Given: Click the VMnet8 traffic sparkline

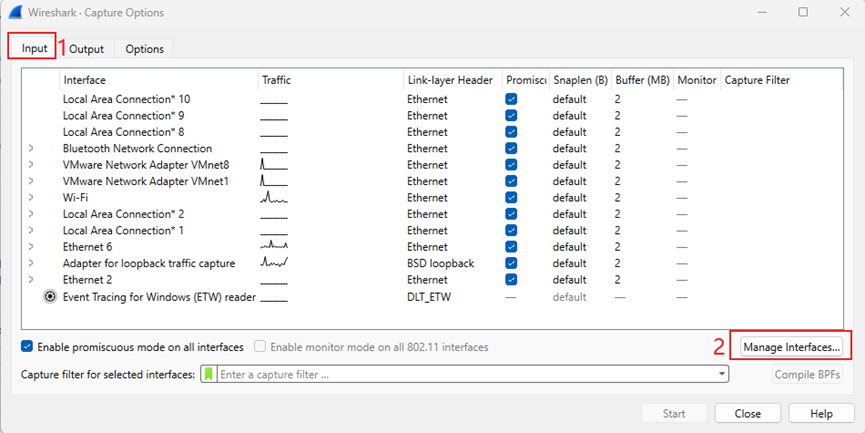Looking at the screenshot, I should click(274, 164).
